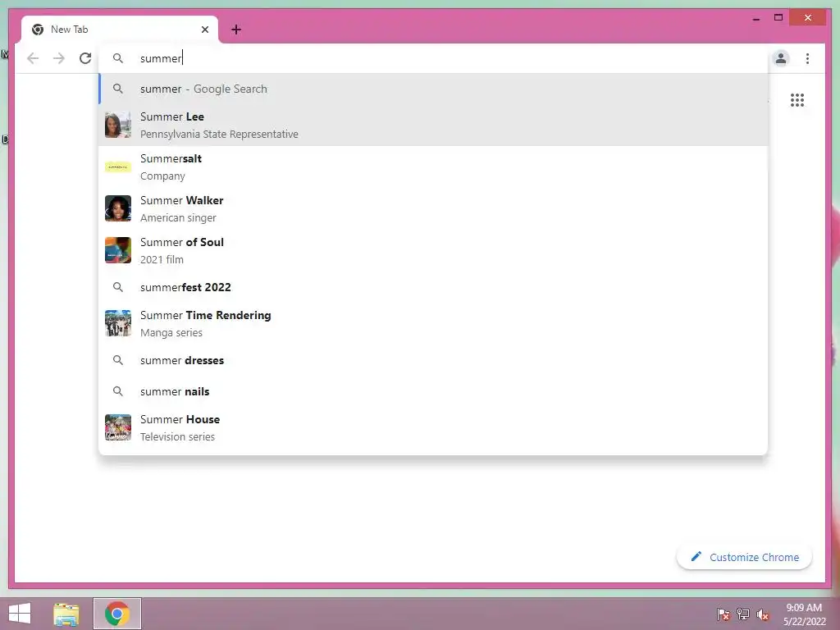Image resolution: width=840 pixels, height=630 pixels.
Task: Select the Summer House suggestion
Action: tap(433, 427)
